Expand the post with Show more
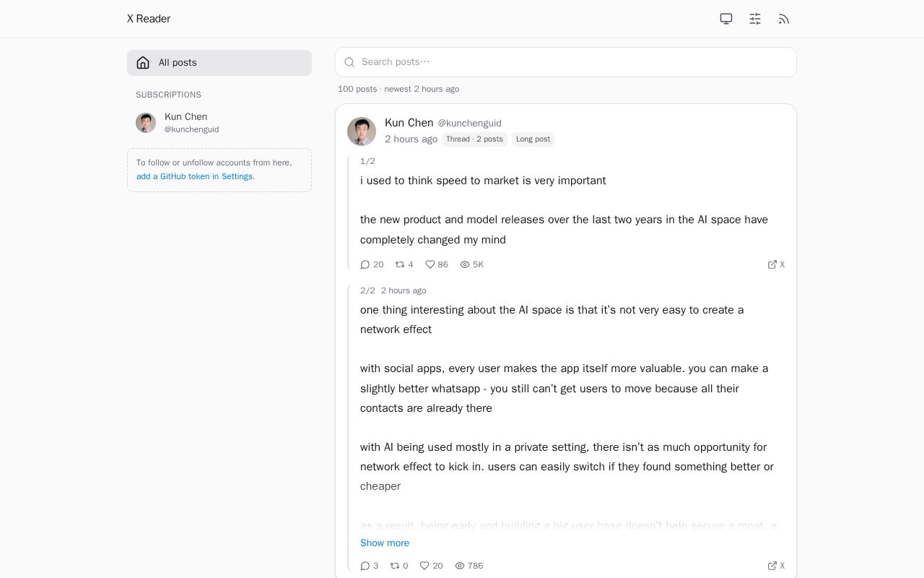The height and width of the screenshot is (578, 924). click(x=385, y=543)
